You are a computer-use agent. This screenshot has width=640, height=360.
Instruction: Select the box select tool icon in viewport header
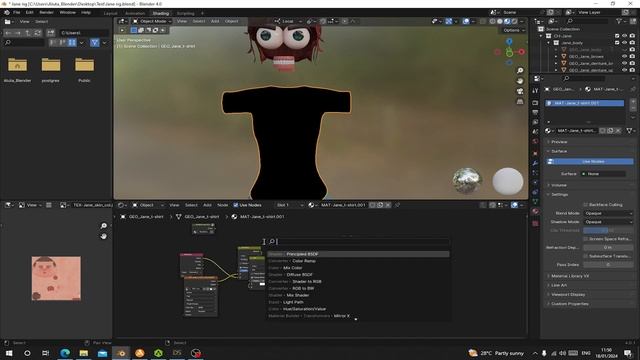[133, 30]
